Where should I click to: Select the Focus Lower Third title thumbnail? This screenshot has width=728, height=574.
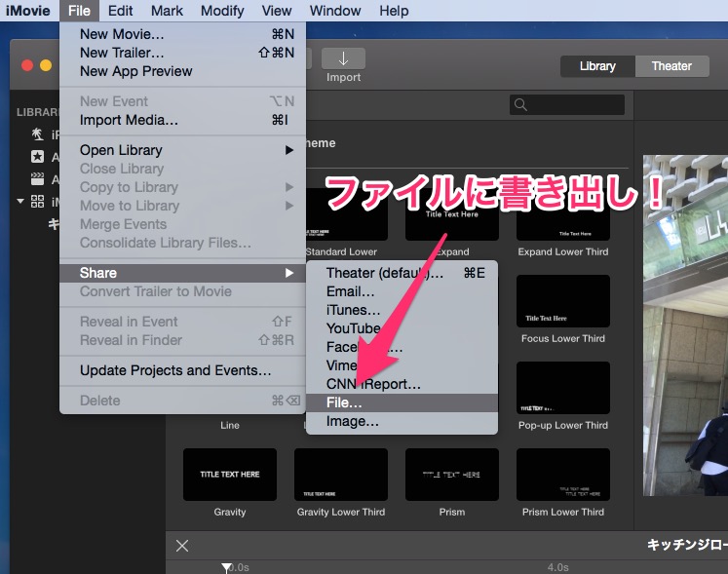coord(563,301)
